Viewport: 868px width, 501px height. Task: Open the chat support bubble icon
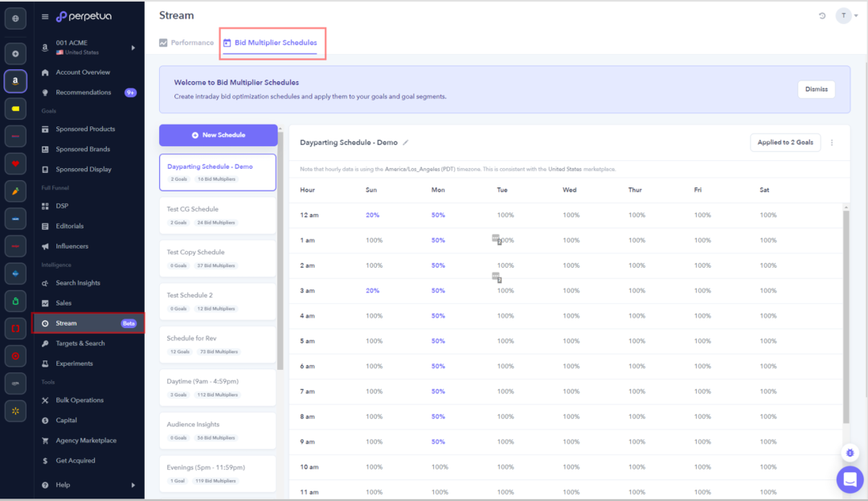click(849, 479)
